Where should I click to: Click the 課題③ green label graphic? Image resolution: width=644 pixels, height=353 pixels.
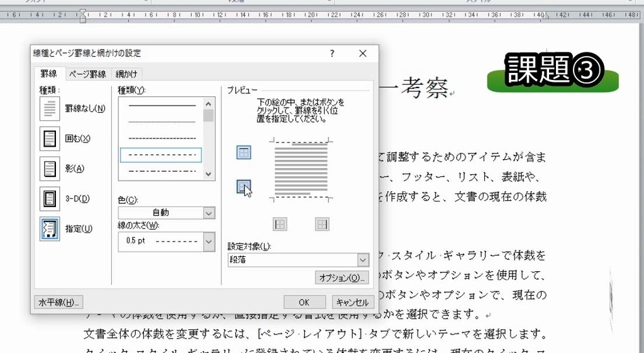click(553, 72)
